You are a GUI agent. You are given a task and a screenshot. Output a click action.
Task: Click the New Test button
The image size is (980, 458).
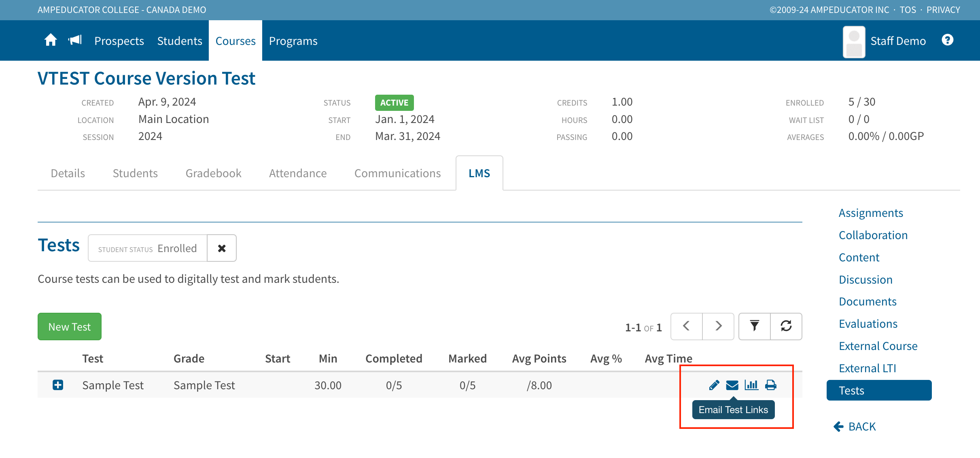[x=70, y=327]
